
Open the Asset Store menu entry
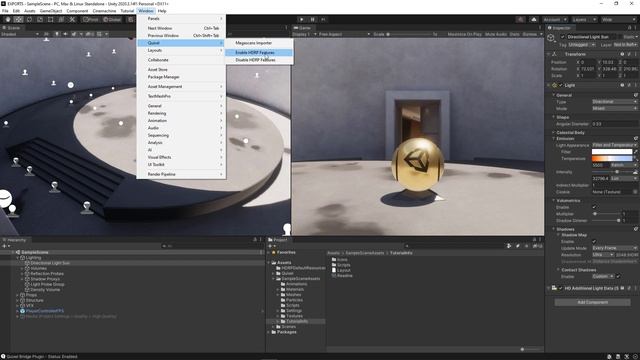coord(181,69)
